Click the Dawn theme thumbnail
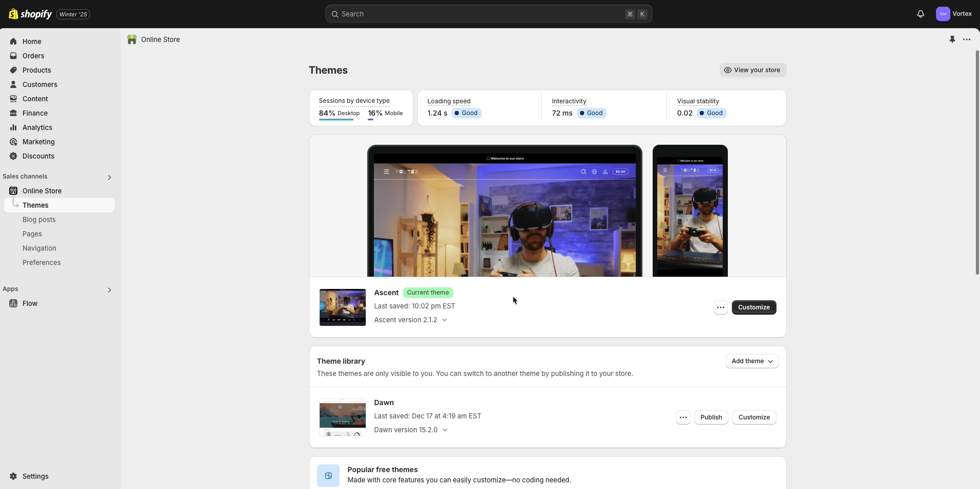This screenshot has width=980, height=489. pyautogui.click(x=342, y=417)
